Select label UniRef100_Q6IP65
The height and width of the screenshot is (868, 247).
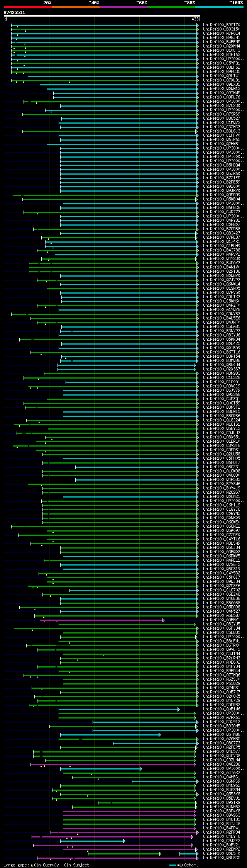click(x=222, y=139)
